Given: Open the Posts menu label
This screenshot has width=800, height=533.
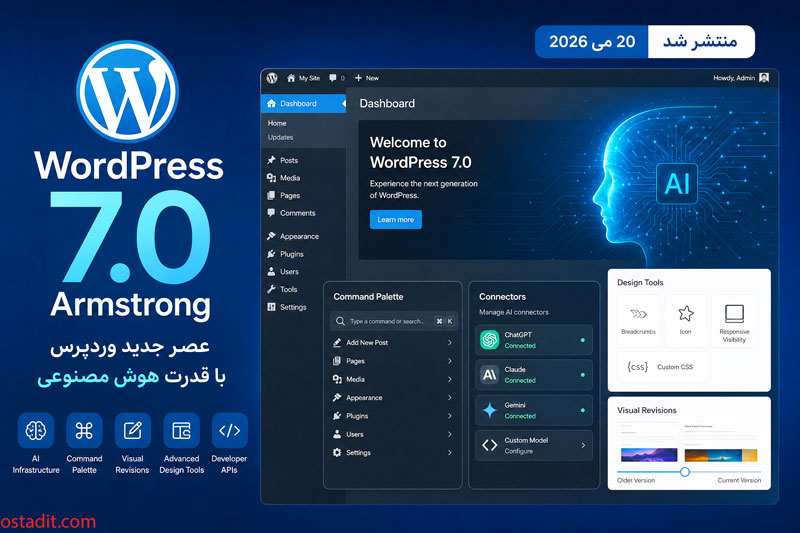Looking at the screenshot, I should [x=289, y=160].
